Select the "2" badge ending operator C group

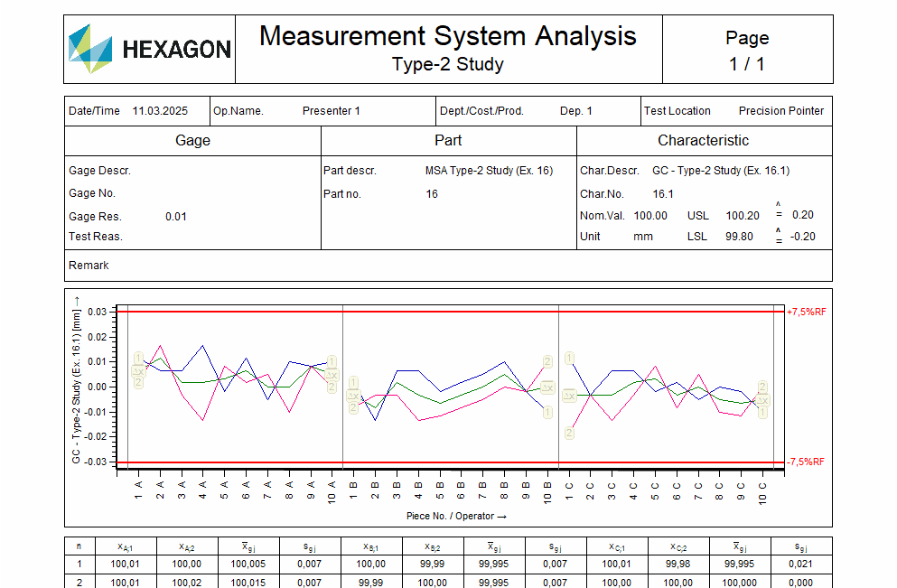[x=762, y=387]
